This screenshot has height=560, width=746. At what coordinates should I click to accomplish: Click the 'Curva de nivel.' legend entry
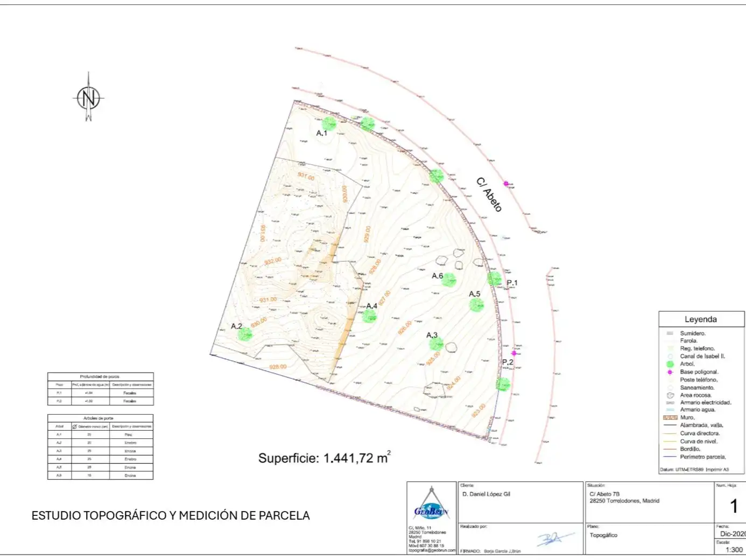pyautogui.click(x=699, y=442)
